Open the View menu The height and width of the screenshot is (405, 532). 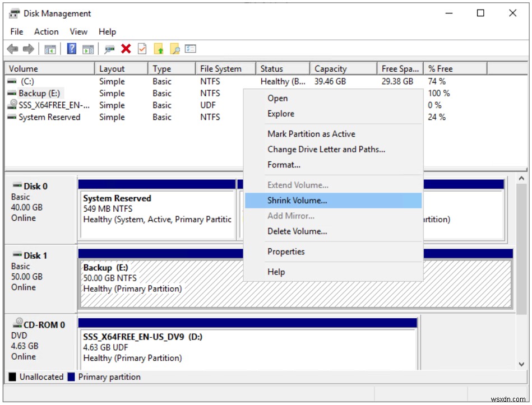pos(78,32)
